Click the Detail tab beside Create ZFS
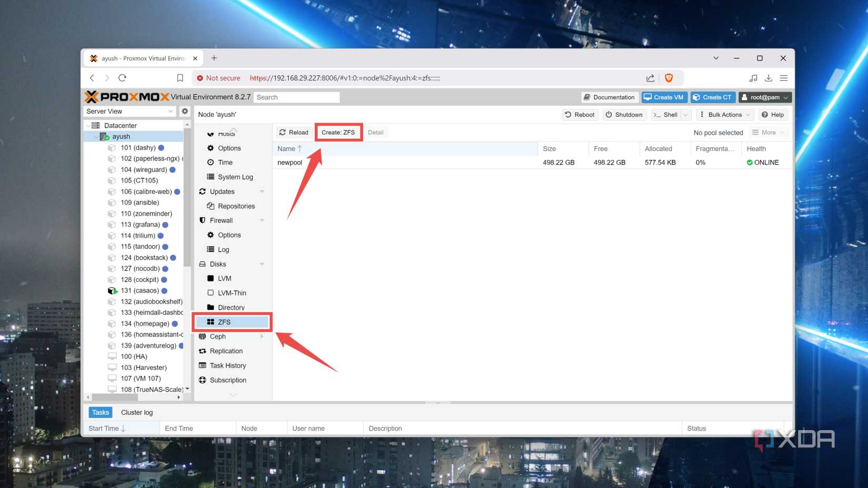 point(376,132)
